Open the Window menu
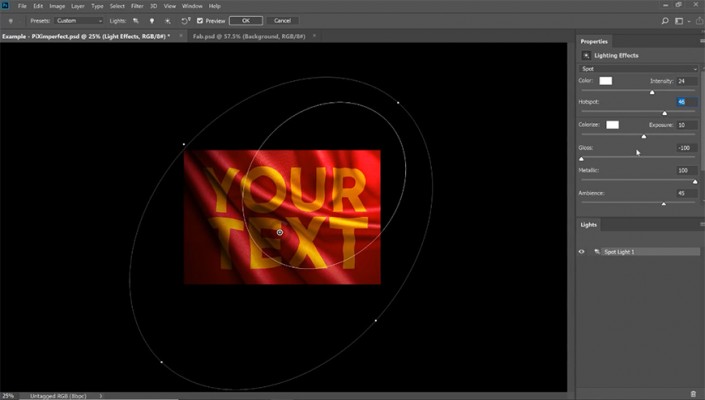This screenshot has height=400, width=705. coord(192,6)
